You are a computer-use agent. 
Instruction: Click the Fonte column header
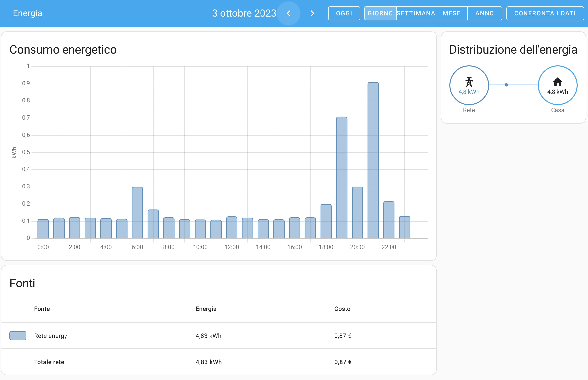(42, 309)
